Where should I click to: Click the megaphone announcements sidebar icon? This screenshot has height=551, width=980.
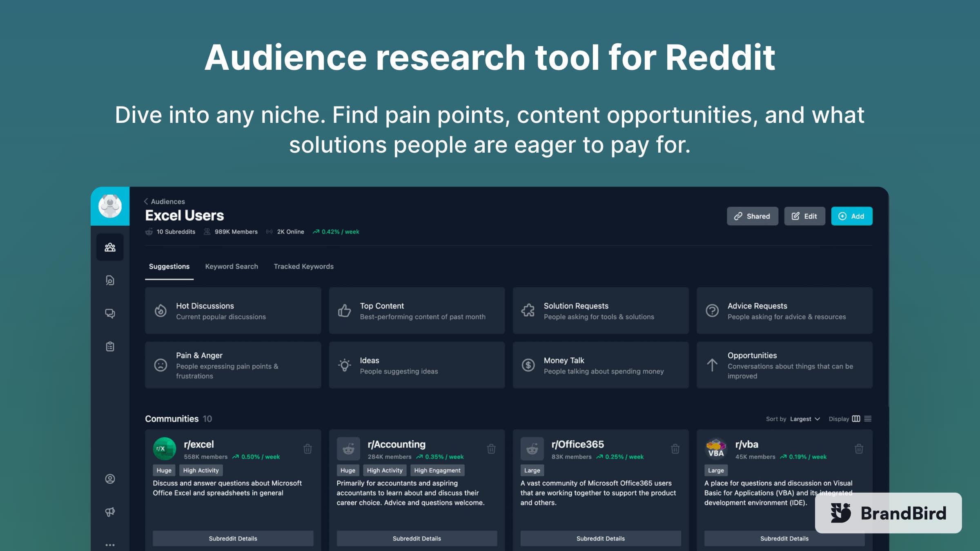pos(110,512)
